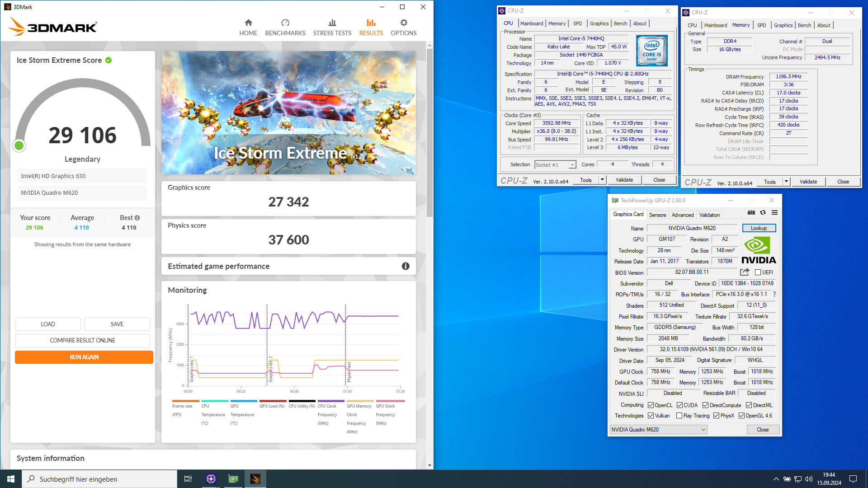This screenshot has height=488, width=868.
Task: Open Bench tab in left CPU-Z
Action: tap(620, 23)
